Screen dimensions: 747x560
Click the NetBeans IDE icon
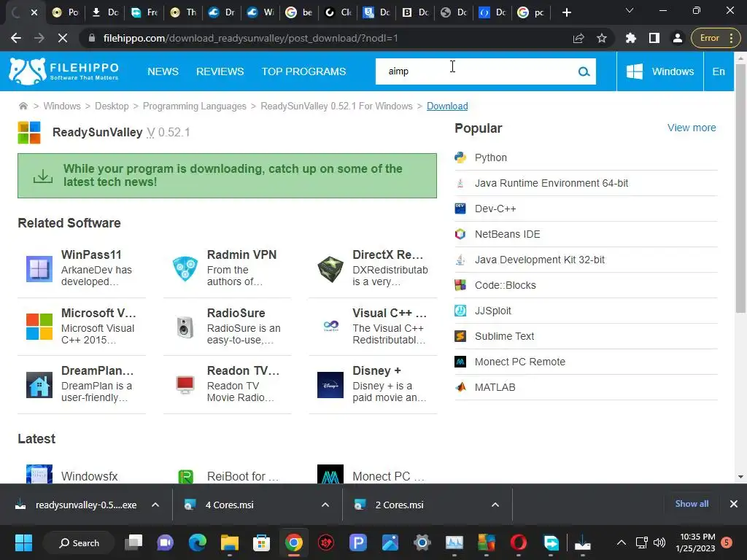coord(460,234)
